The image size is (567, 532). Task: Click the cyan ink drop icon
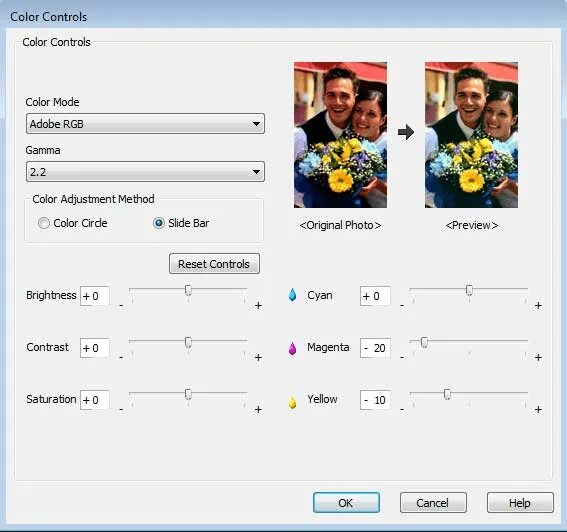tap(292, 295)
